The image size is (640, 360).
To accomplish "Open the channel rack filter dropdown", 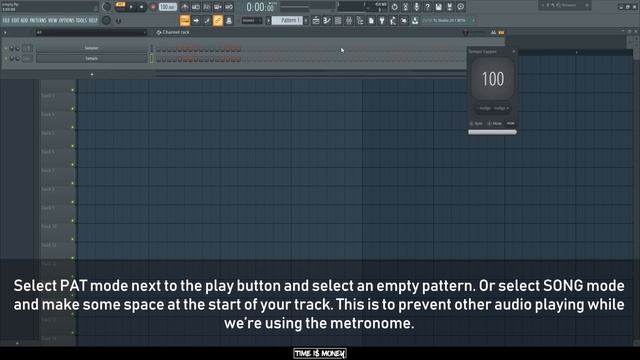I will click(91, 32).
